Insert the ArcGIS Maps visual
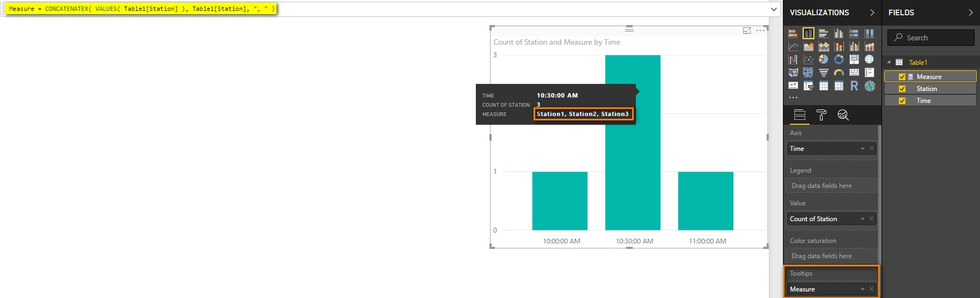The image size is (980, 298). (x=869, y=86)
